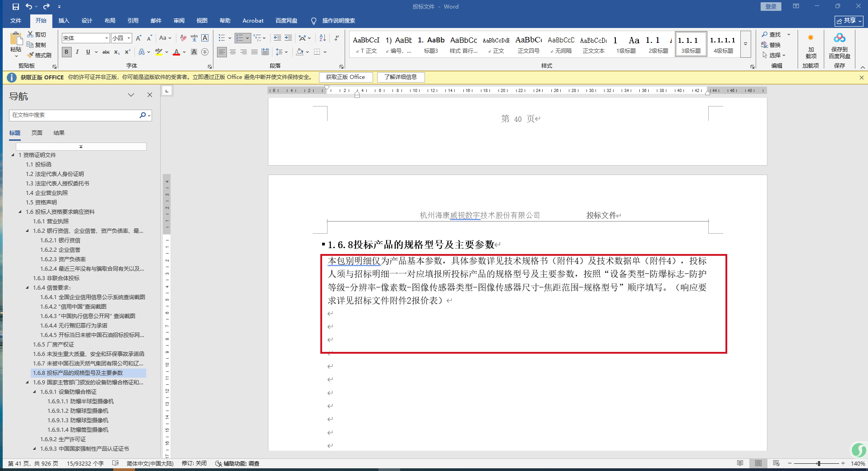Collapse the 1.6.9.1 设备防爆合格证 heading tree
This screenshot has width=868, height=471.
coord(34,392)
